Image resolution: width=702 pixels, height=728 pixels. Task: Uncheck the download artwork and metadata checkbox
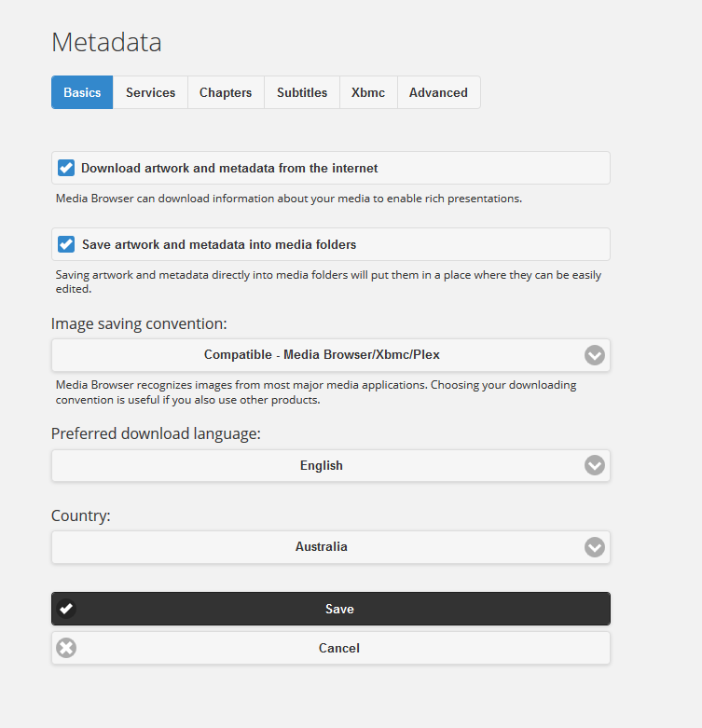point(66,168)
